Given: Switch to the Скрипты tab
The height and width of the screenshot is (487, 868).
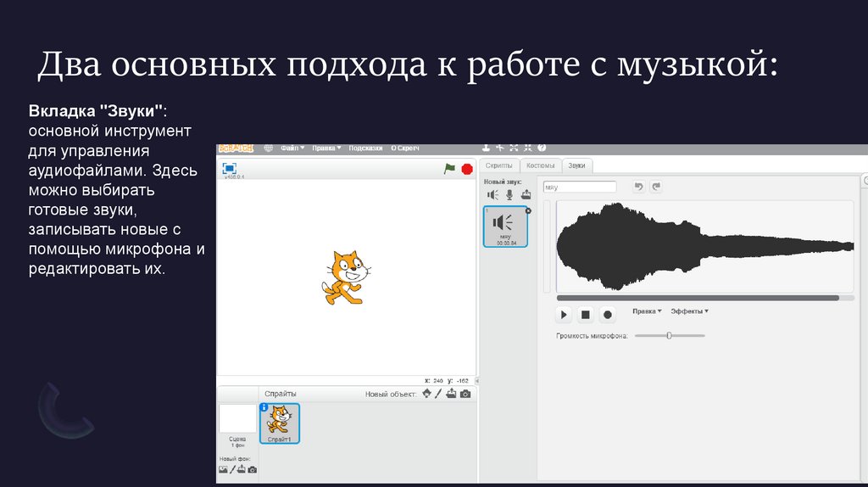Looking at the screenshot, I should point(498,165).
